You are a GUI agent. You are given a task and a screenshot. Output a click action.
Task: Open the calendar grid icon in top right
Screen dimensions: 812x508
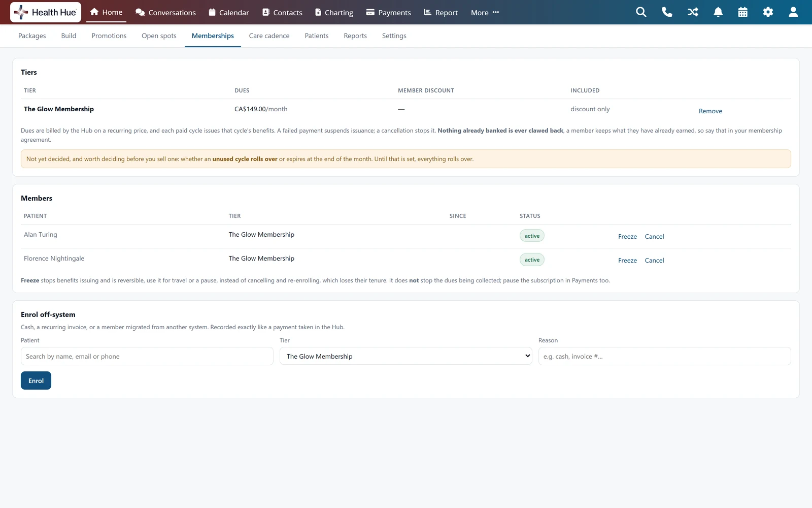[743, 12]
